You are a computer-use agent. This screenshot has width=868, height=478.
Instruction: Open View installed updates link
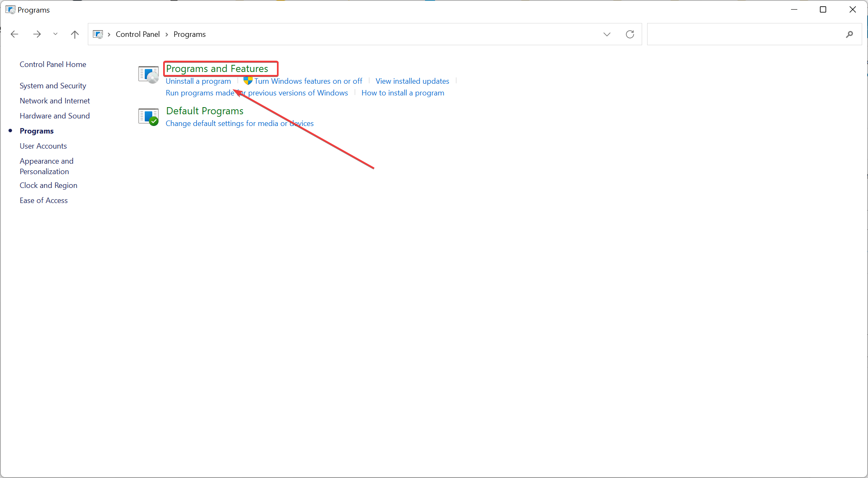point(412,81)
